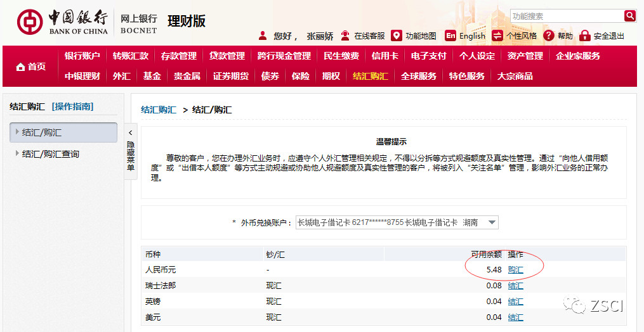Open the 证券期货 menu
Screen dimensions: 644x332
[x=231, y=76]
